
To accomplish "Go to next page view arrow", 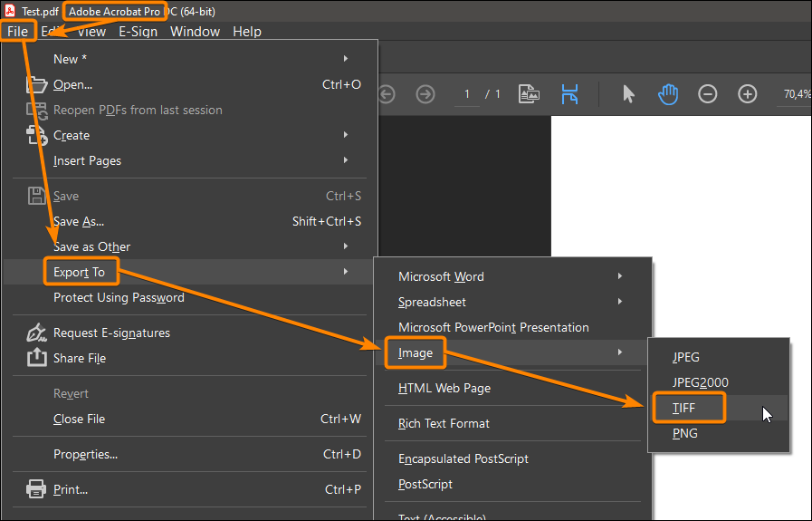I will click(425, 94).
